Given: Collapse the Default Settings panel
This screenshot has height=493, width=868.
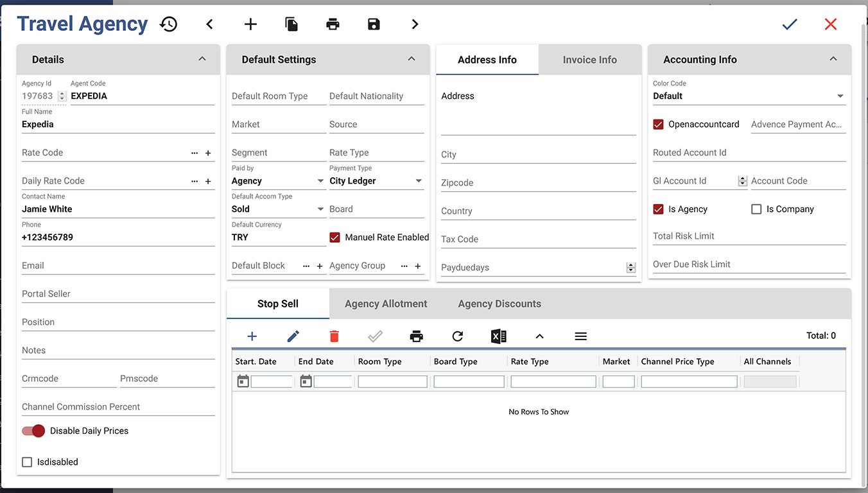Looking at the screenshot, I should pos(412,59).
